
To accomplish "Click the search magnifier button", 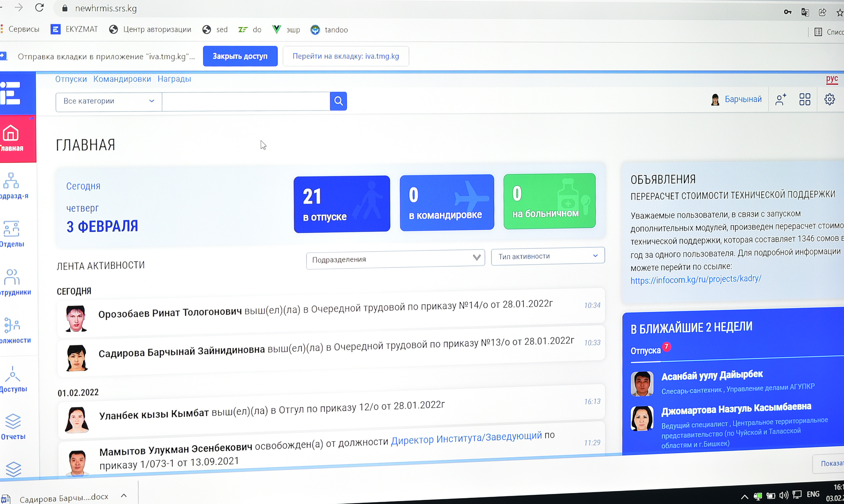I will 338,101.
